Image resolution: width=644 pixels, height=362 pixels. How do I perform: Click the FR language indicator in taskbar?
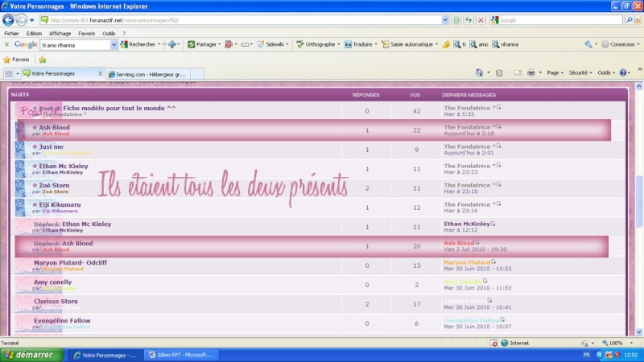587,355
